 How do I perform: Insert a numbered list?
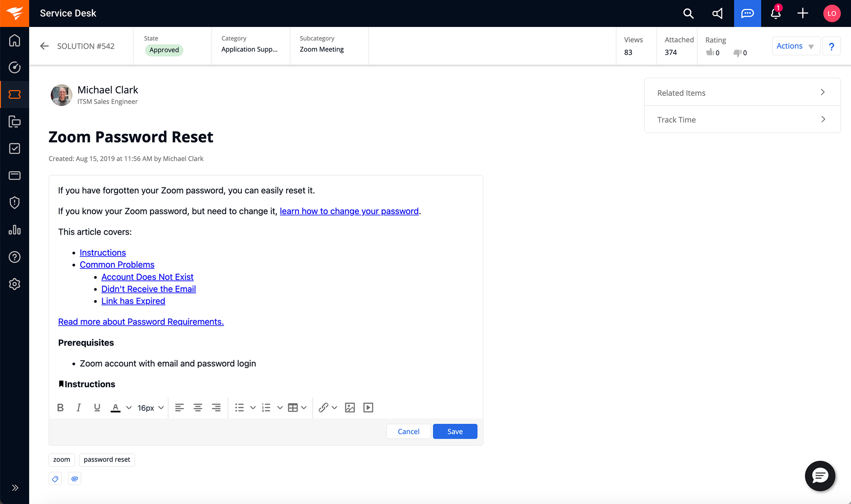pos(266,408)
